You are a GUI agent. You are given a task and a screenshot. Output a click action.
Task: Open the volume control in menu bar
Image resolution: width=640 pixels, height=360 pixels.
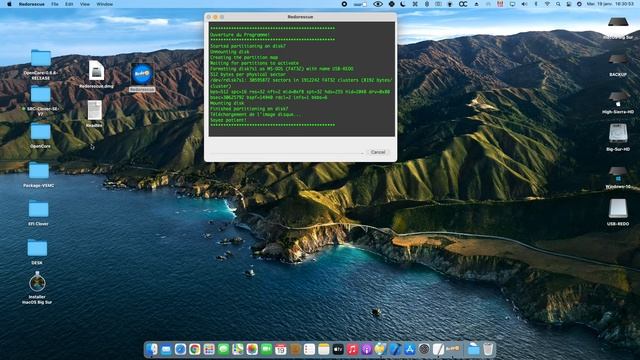click(524, 4)
